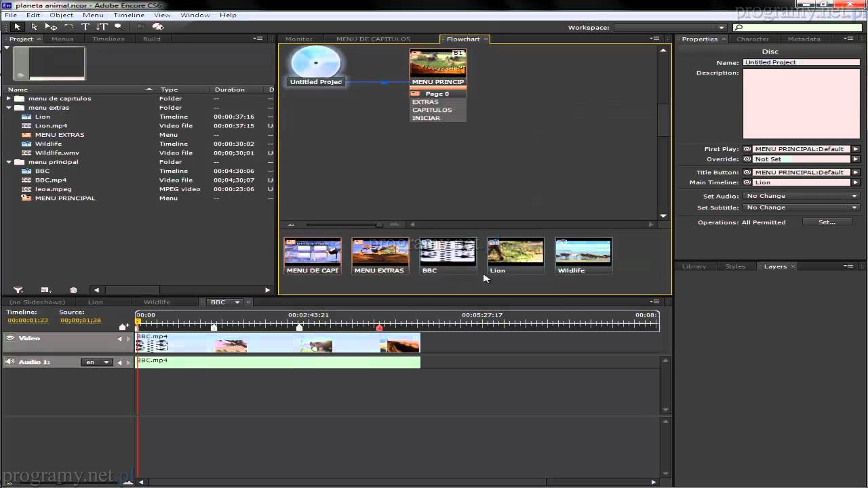Click the Set... operations button

827,222
